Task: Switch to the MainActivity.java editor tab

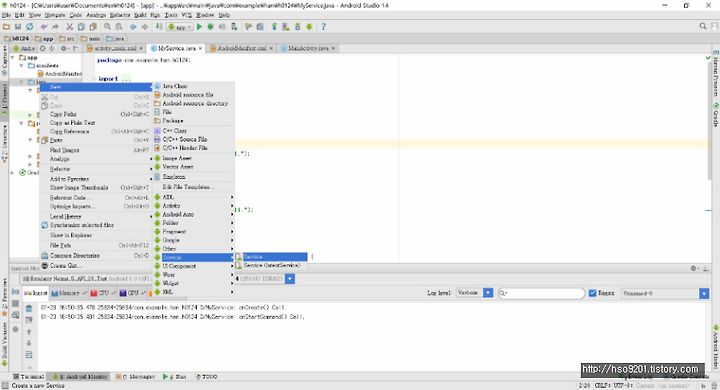Action: click(x=308, y=48)
